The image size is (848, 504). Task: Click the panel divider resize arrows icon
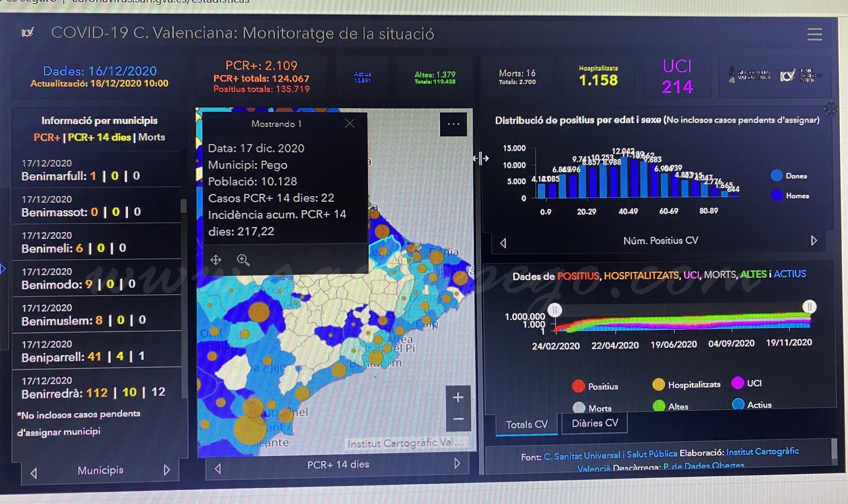(481, 158)
